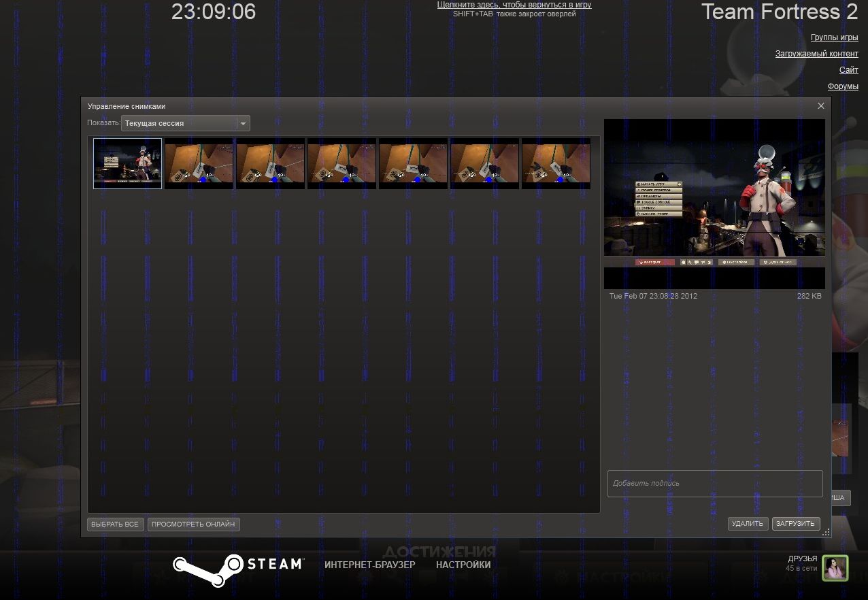The height and width of the screenshot is (600, 868).
Task: Open the Сайт link
Action: pyautogui.click(x=849, y=70)
